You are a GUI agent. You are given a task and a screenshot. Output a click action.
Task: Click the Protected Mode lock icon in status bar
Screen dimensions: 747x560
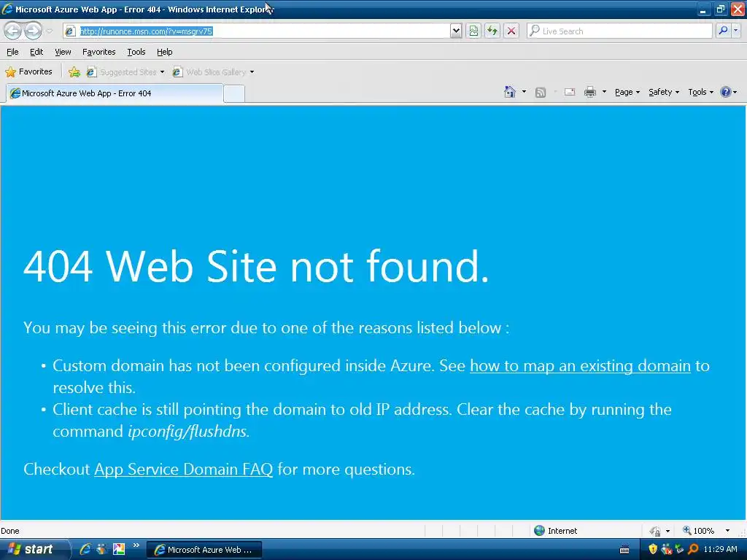[x=656, y=531]
